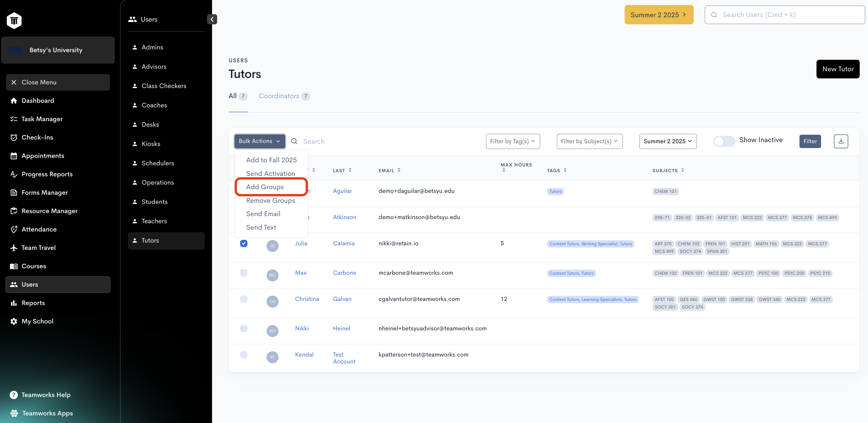Click the Reports bar chart icon
The height and width of the screenshot is (423, 868).
pyautogui.click(x=14, y=303)
